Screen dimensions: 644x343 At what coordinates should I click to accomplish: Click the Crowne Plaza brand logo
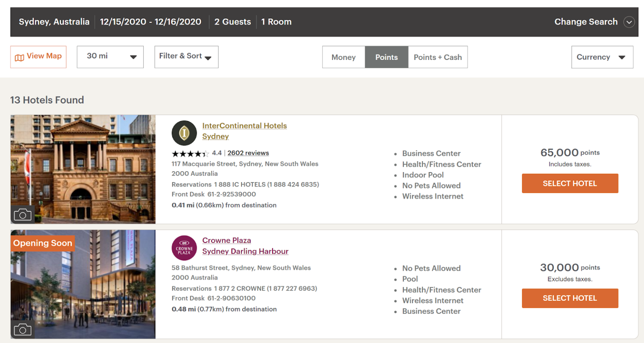click(x=184, y=248)
